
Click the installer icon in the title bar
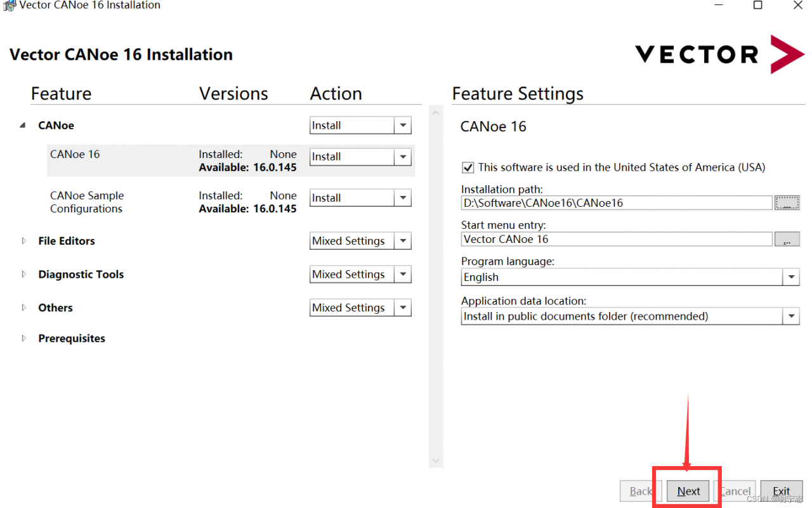pos(9,5)
